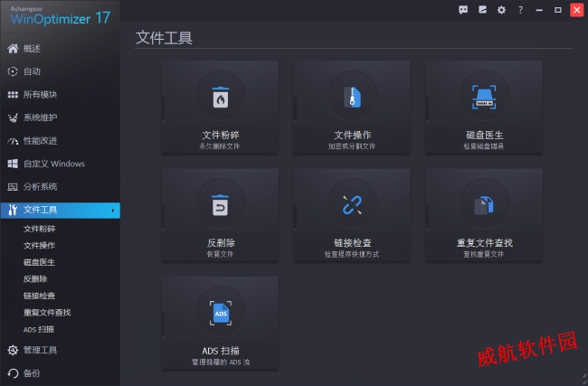Click the gauge icon beside 性能改进
588x386 pixels.
(13, 141)
